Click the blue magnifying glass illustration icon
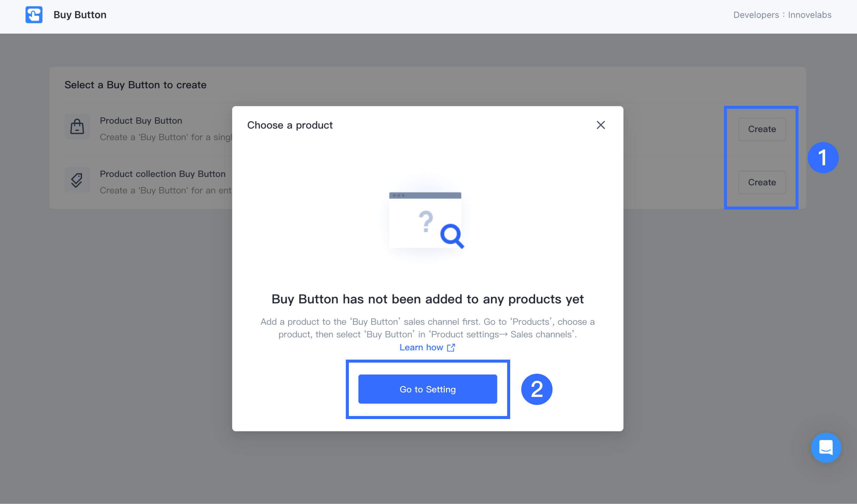The image size is (857, 504). [452, 235]
